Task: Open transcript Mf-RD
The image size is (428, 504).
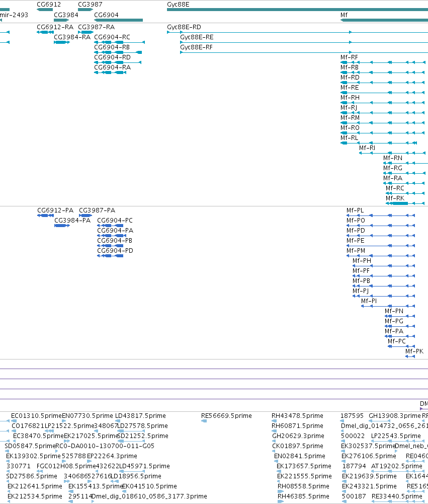Action: 350,78
